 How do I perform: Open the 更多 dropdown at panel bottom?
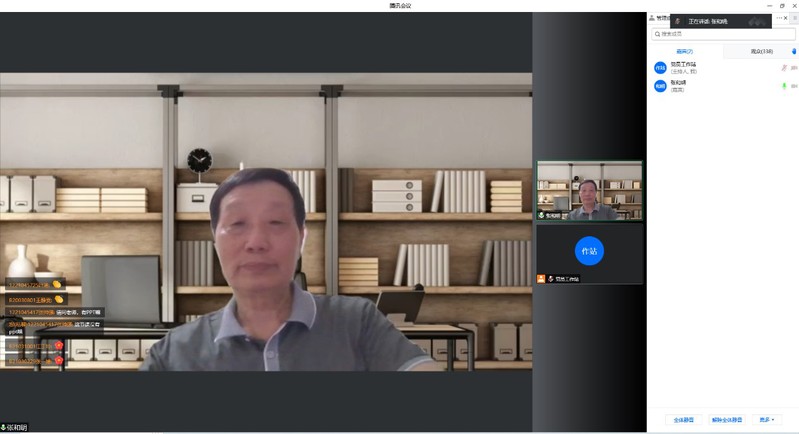pyautogui.click(x=766, y=420)
